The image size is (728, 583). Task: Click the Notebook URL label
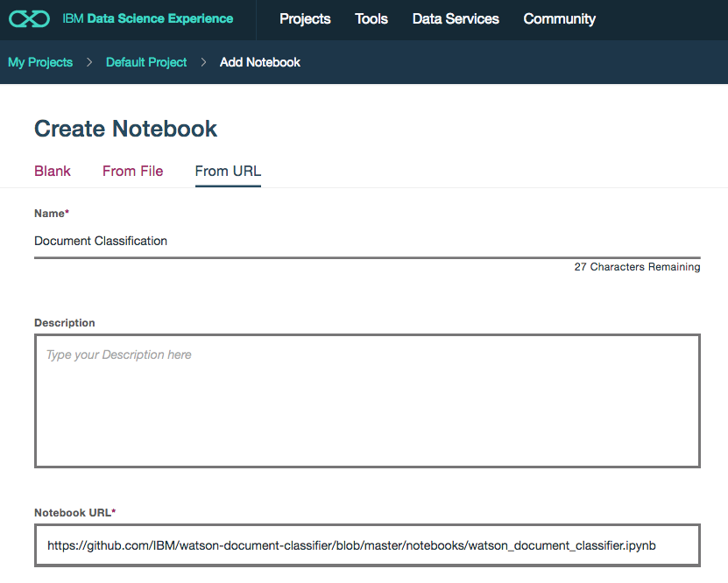pyautogui.click(x=74, y=512)
